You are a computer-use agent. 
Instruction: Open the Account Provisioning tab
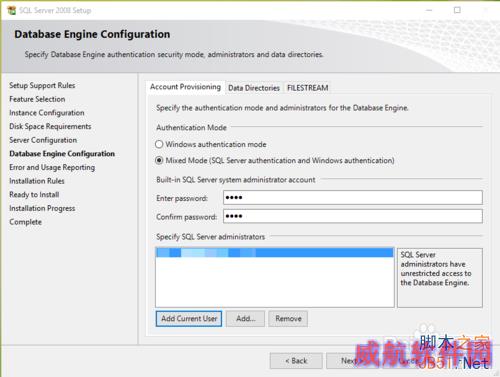point(185,87)
